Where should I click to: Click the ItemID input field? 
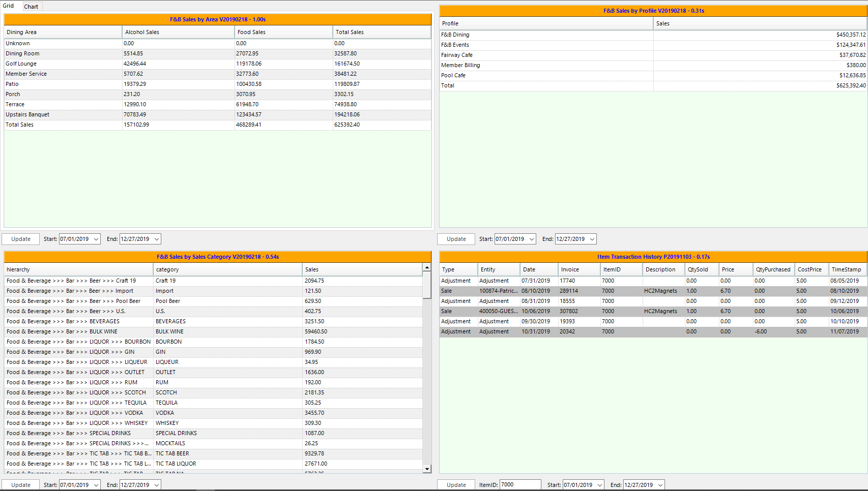click(519, 485)
